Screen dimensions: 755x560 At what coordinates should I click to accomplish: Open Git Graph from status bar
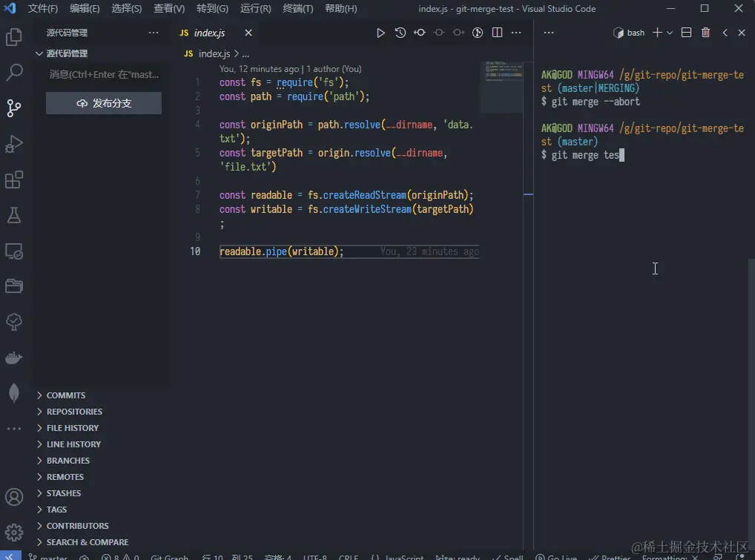tap(169, 557)
